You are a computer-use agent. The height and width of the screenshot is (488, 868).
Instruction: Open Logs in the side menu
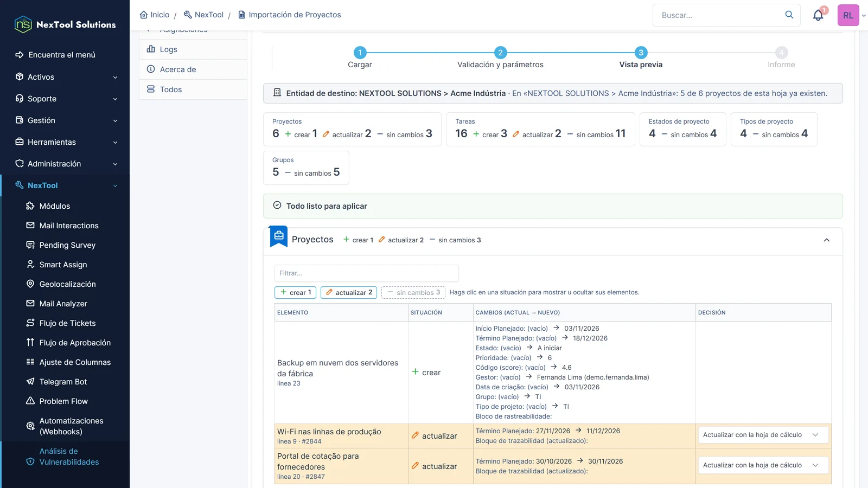[193, 49]
